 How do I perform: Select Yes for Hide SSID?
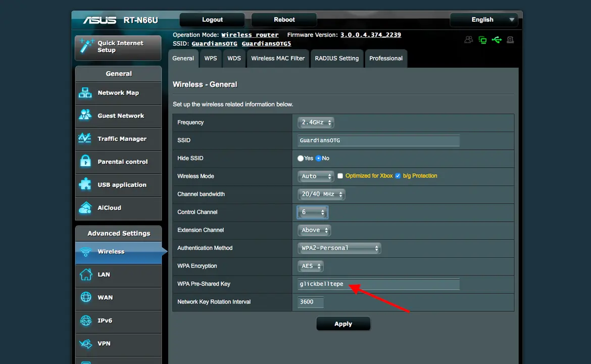[x=301, y=158]
